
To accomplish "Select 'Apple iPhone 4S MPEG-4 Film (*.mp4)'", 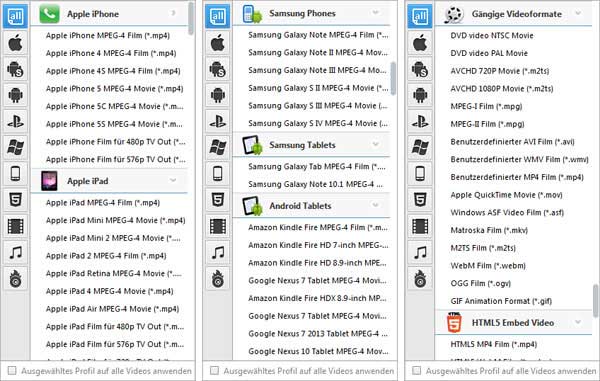I will pyautogui.click(x=113, y=71).
